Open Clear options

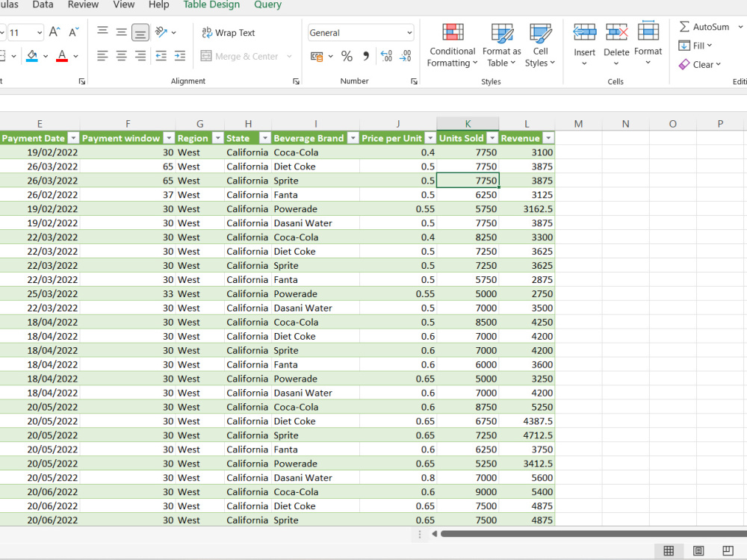point(700,64)
